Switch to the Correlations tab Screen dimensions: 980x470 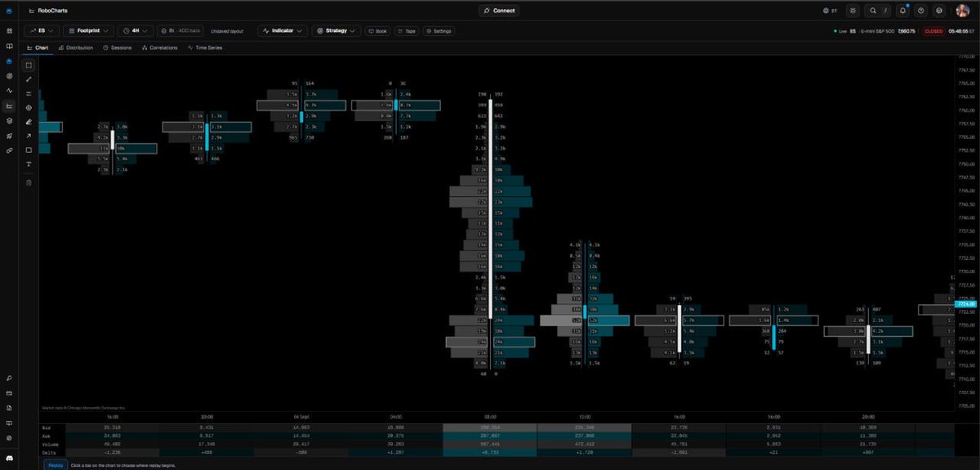[x=160, y=47]
